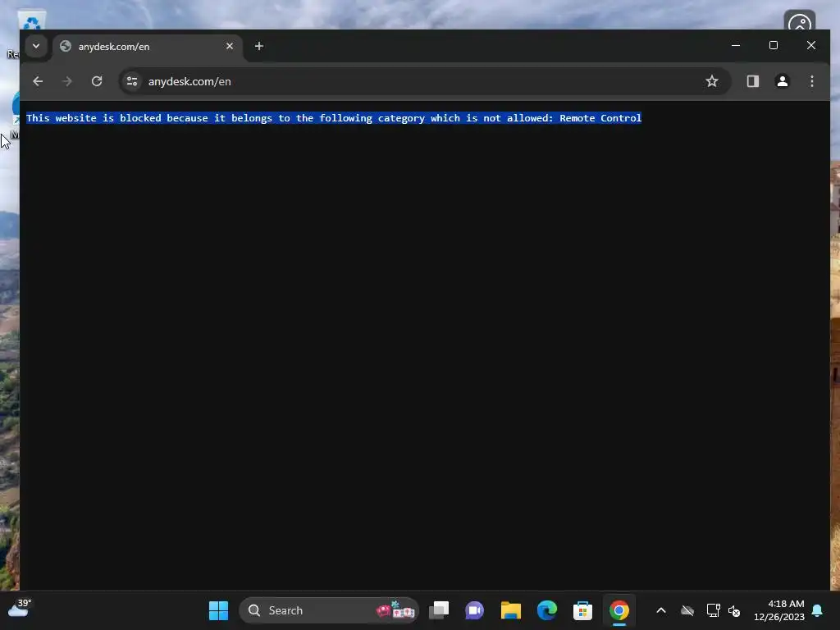
Task: Maximize the Chrome window
Action: click(773, 46)
